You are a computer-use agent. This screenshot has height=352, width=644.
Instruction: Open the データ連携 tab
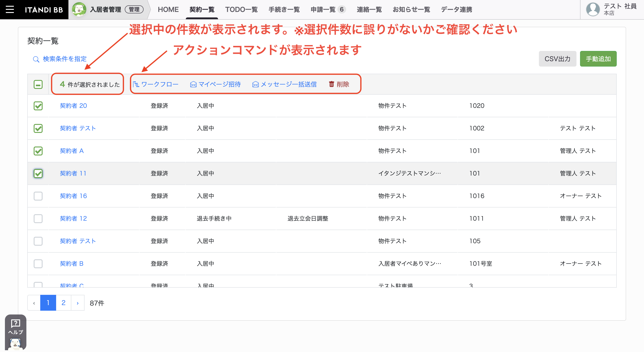(456, 9)
